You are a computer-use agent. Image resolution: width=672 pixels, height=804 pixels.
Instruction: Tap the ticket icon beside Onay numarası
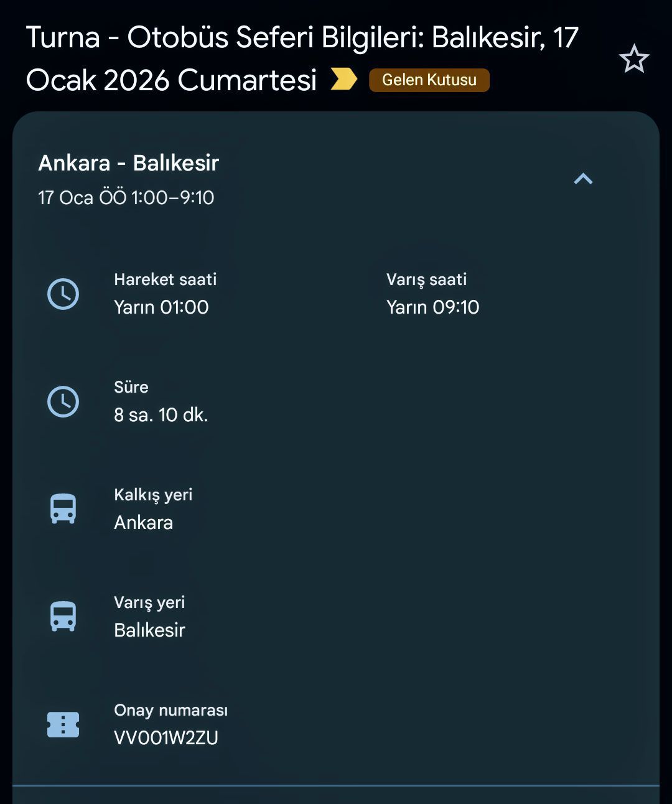(x=63, y=724)
